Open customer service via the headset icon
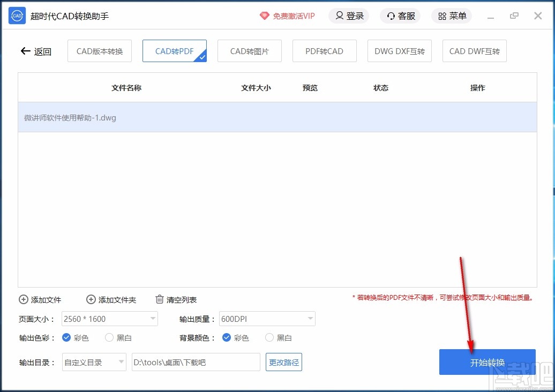 point(390,16)
